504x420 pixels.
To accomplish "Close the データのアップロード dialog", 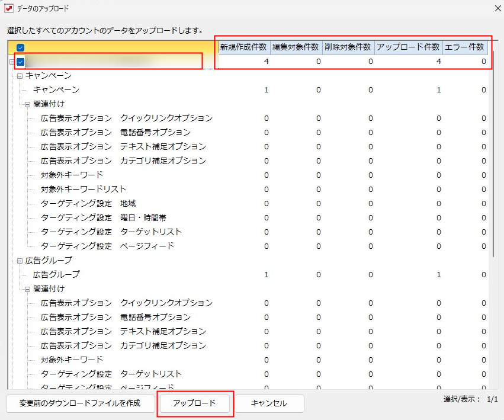I will click(x=496, y=8).
